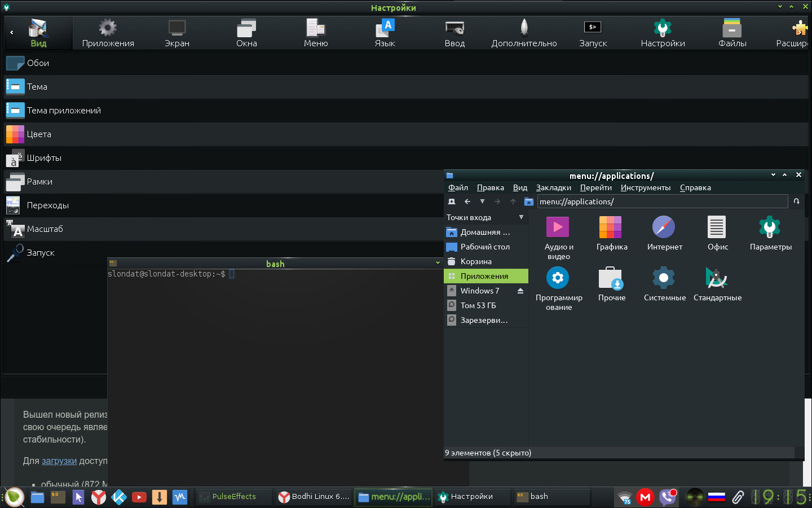Select Тема in settings list
The width and height of the screenshot is (812, 508).
[406, 87]
